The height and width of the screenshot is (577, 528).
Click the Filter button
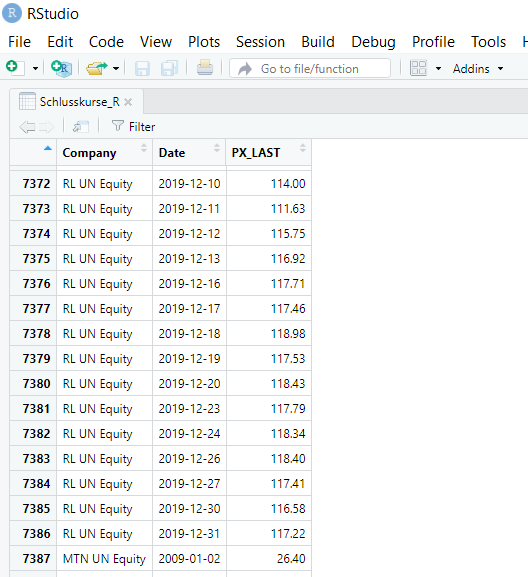[x=133, y=127]
